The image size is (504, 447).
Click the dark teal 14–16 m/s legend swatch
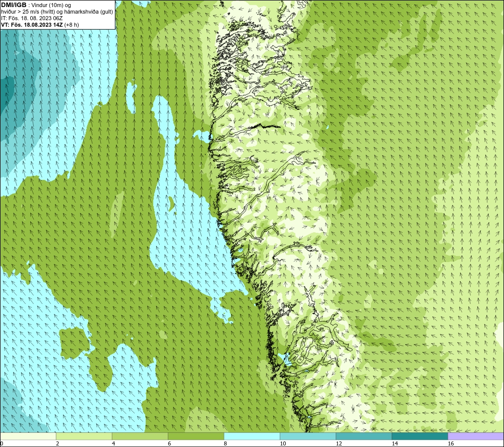coord(419,436)
